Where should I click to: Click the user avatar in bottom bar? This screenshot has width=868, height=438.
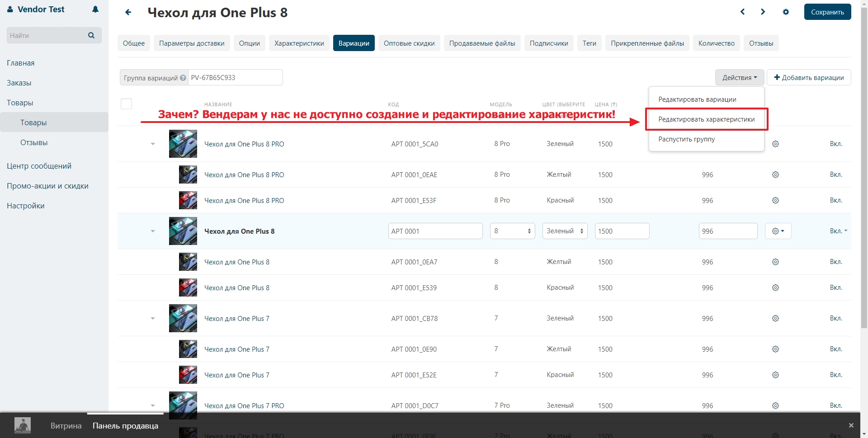(23, 425)
